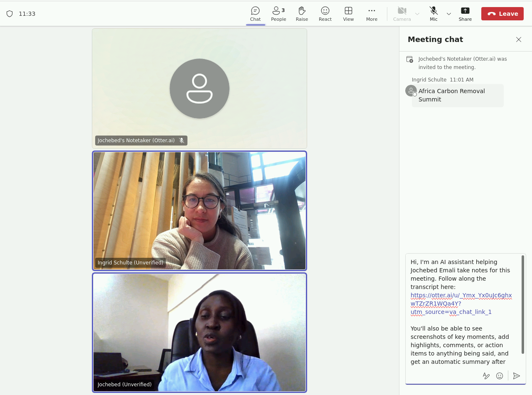Open the People participants panel
532x395 pixels.
point(278,14)
